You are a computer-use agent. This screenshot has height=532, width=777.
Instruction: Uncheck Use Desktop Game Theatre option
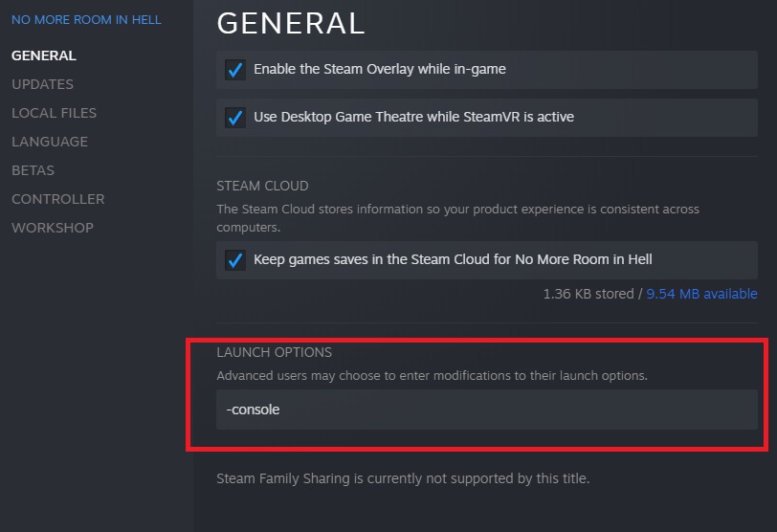(x=234, y=118)
